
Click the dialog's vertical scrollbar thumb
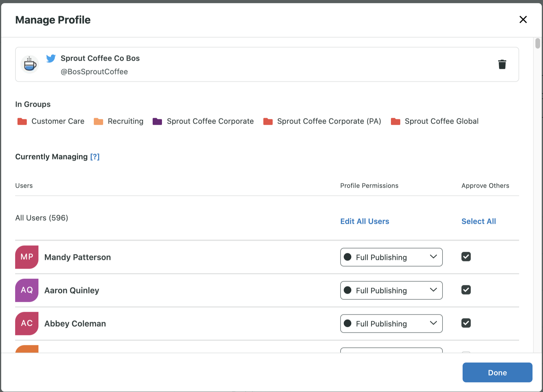click(x=537, y=43)
